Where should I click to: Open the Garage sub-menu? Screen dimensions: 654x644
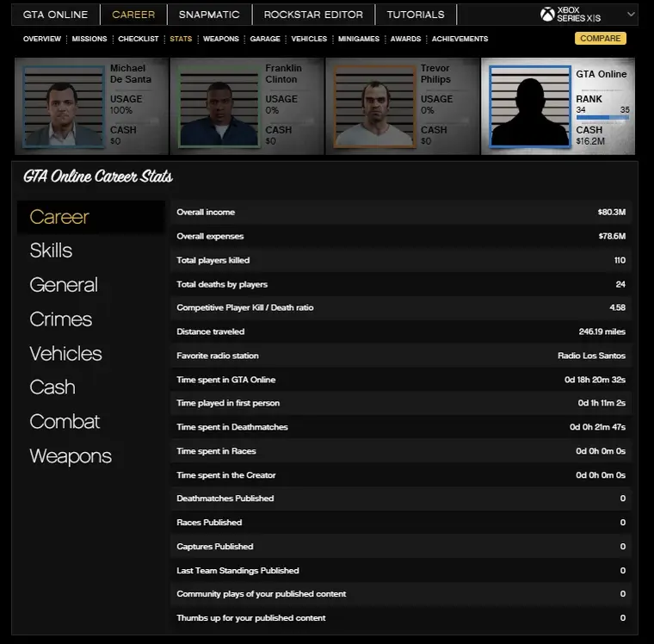(x=265, y=39)
